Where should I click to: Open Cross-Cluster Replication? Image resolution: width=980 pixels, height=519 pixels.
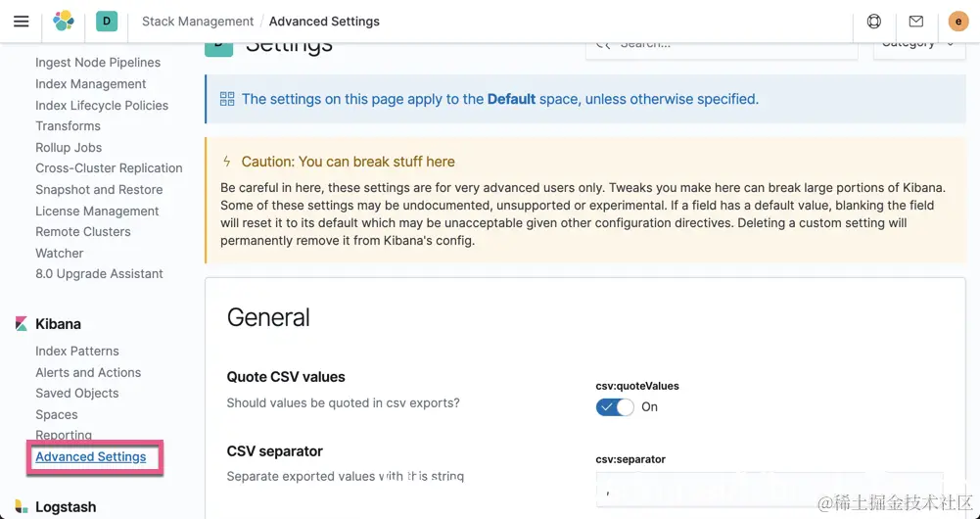point(109,168)
